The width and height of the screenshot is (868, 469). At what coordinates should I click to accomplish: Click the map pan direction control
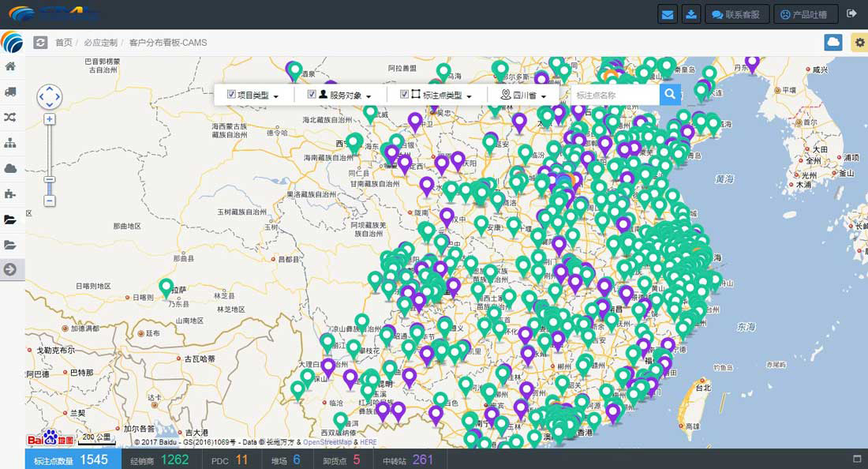click(x=49, y=96)
